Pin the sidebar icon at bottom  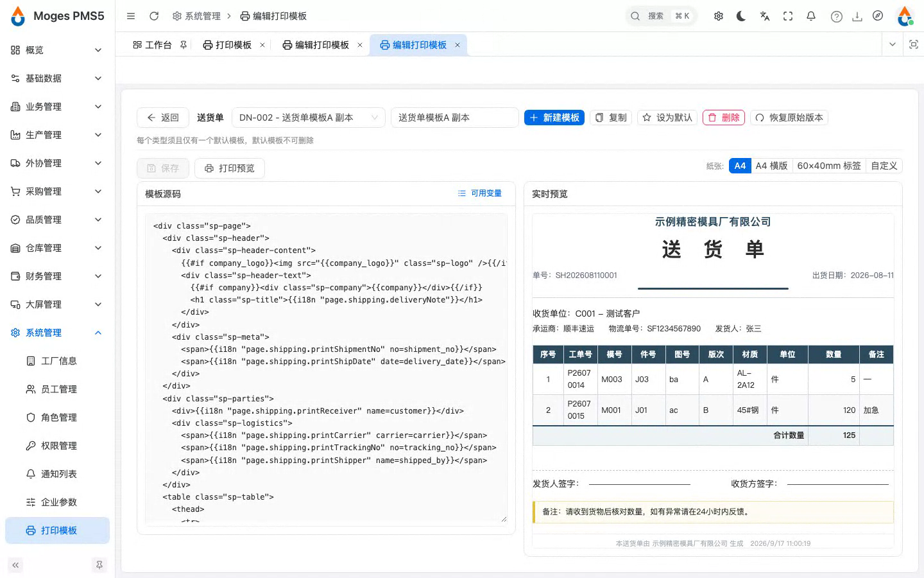click(x=99, y=565)
